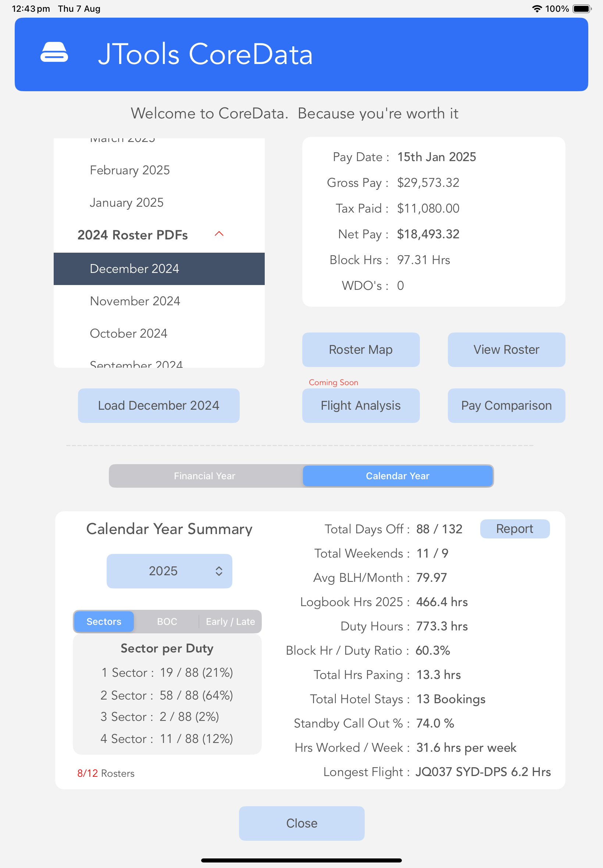Generate the days off Report

(515, 529)
